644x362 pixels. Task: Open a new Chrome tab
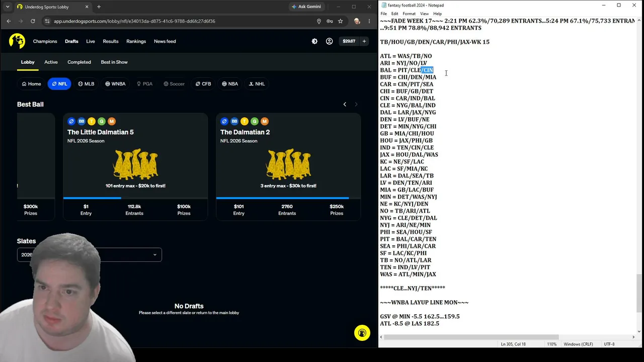tap(99, 7)
